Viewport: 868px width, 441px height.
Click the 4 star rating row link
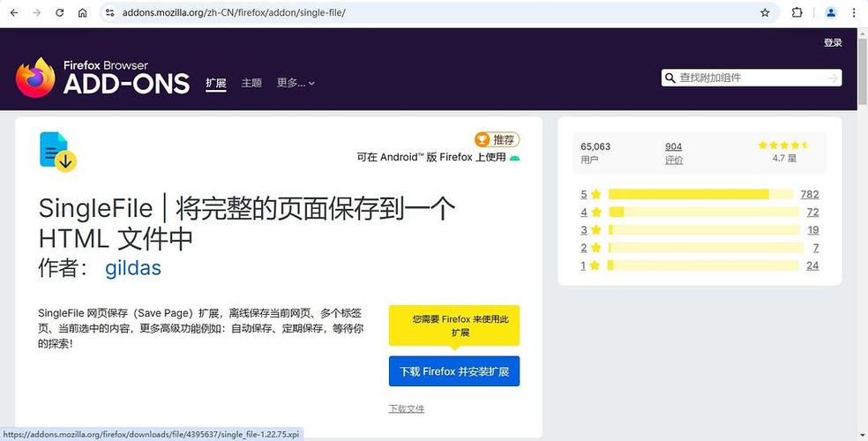[591, 212]
